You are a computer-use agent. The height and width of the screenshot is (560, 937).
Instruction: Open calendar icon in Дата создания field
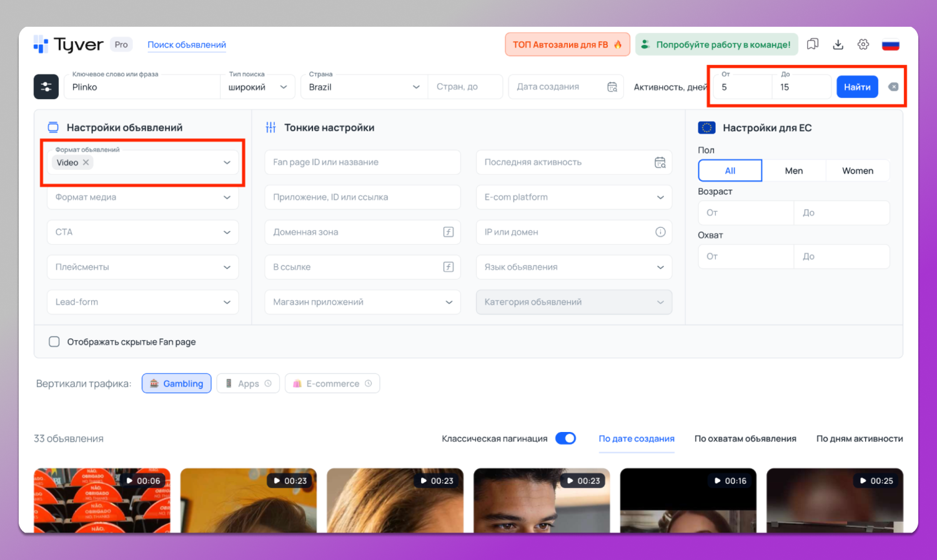tap(612, 87)
